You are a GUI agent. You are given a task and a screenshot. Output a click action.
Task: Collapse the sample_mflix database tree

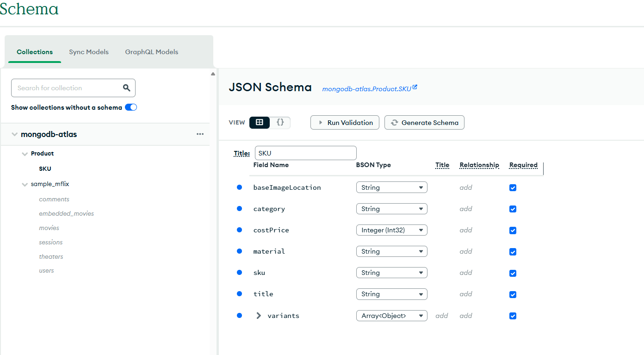coord(25,184)
